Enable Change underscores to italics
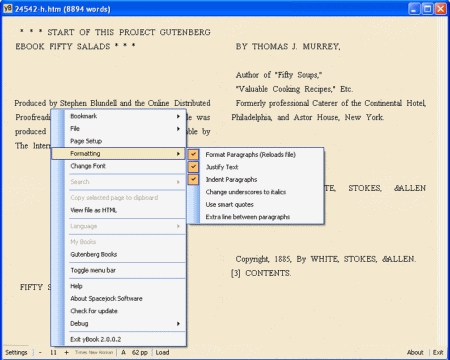 pos(255,192)
